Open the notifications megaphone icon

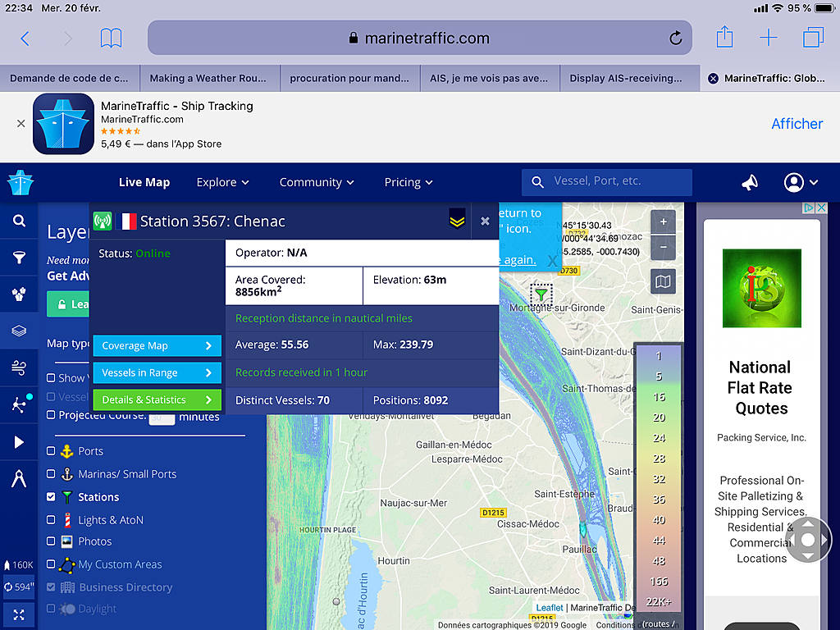click(750, 183)
